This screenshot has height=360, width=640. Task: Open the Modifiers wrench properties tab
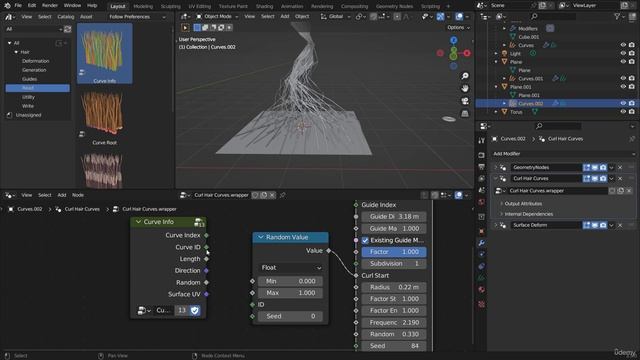point(482,243)
